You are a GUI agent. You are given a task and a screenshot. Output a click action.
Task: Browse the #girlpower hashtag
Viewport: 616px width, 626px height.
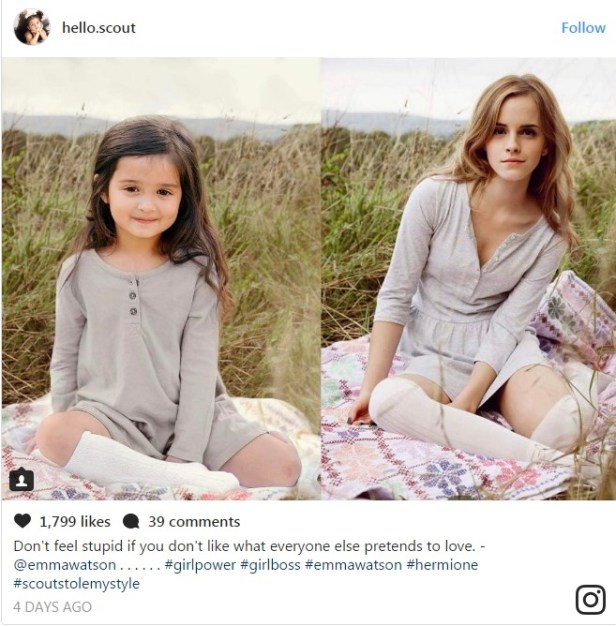[x=200, y=565]
